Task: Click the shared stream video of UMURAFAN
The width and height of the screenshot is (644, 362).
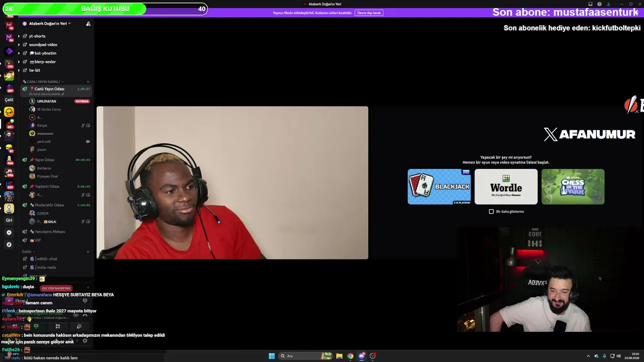Action: tap(232, 183)
